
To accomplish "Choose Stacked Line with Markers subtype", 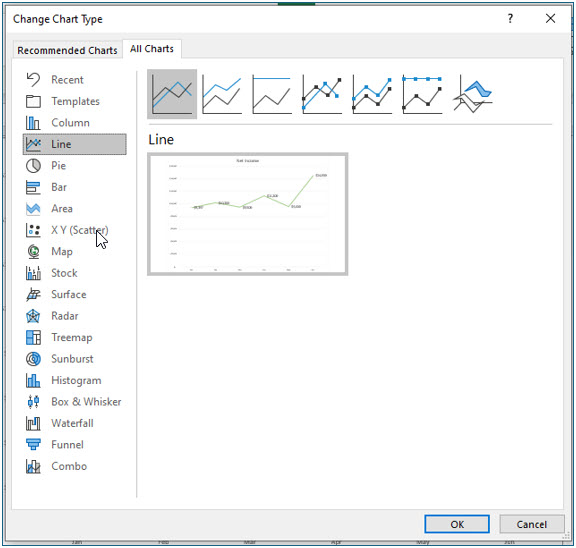I will coord(372,94).
